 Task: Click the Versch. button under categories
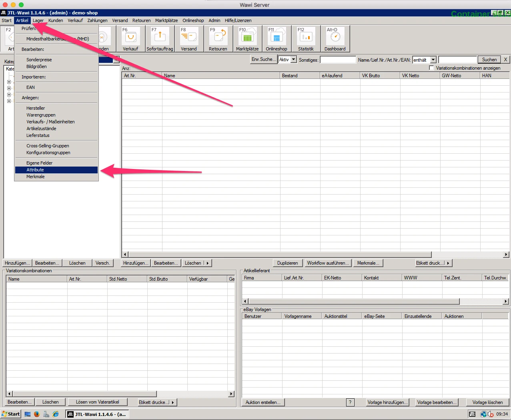pyautogui.click(x=102, y=263)
